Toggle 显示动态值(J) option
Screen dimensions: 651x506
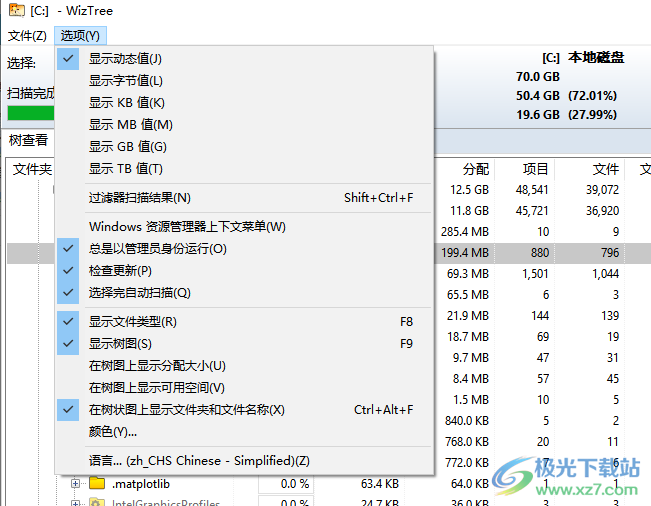[x=245, y=59]
